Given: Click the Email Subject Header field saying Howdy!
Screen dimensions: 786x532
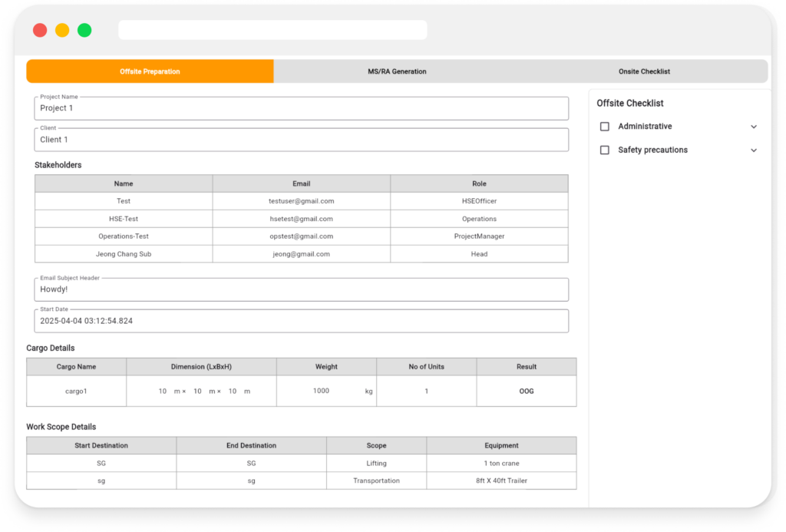Looking at the screenshot, I should (x=301, y=289).
